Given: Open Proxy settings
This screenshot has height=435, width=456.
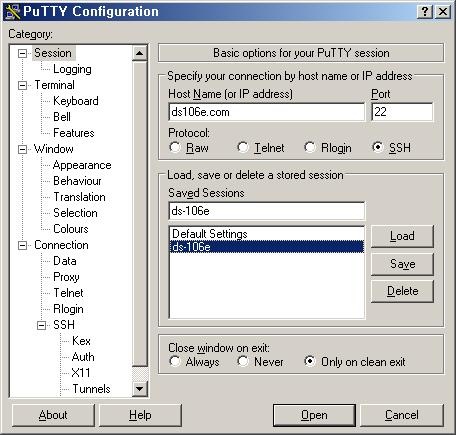Looking at the screenshot, I should (66, 277).
